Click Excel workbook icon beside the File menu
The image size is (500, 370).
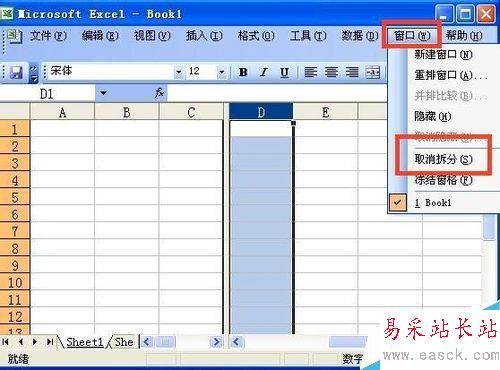[14, 36]
